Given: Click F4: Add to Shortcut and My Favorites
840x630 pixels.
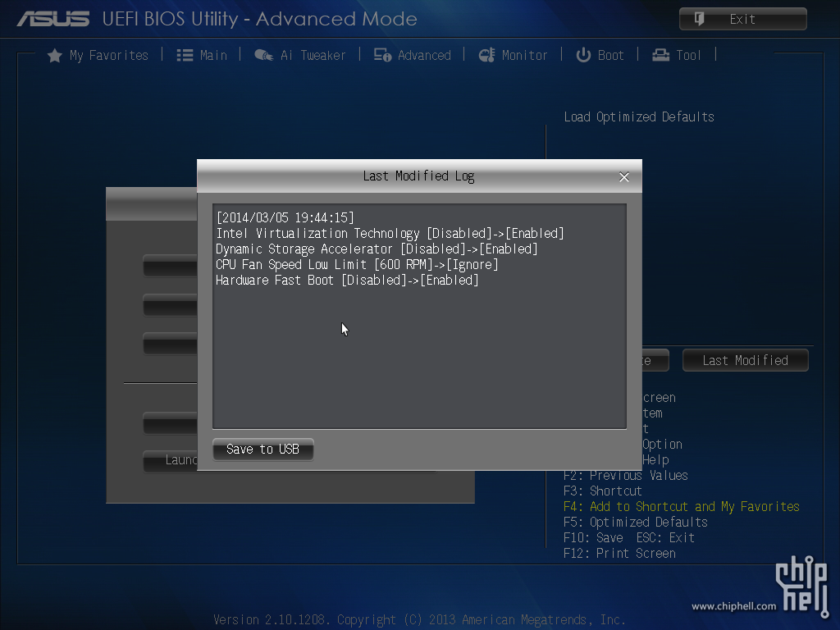Looking at the screenshot, I should tap(682, 507).
